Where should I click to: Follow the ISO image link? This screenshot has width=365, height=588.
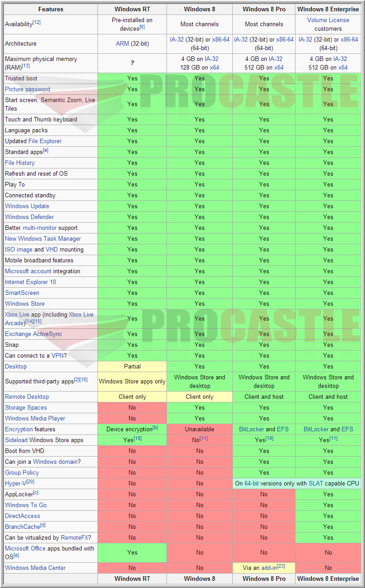(x=18, y=250)
